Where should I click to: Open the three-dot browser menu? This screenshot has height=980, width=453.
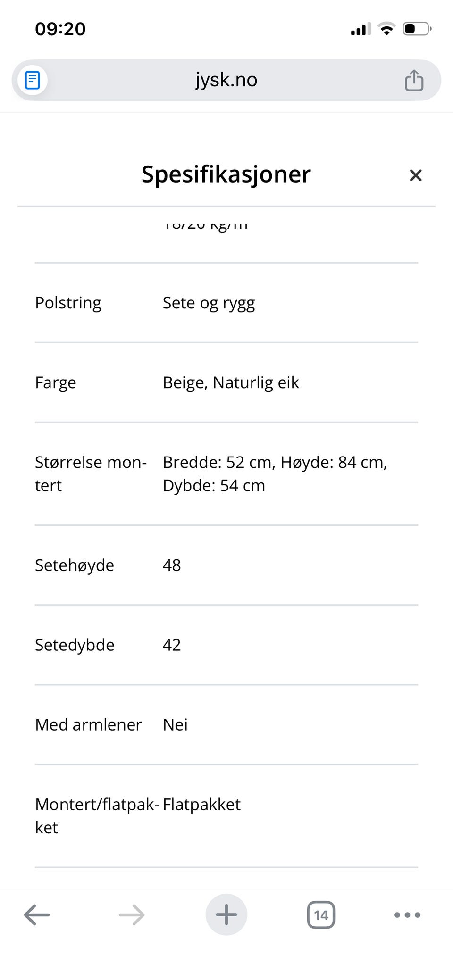407,915
